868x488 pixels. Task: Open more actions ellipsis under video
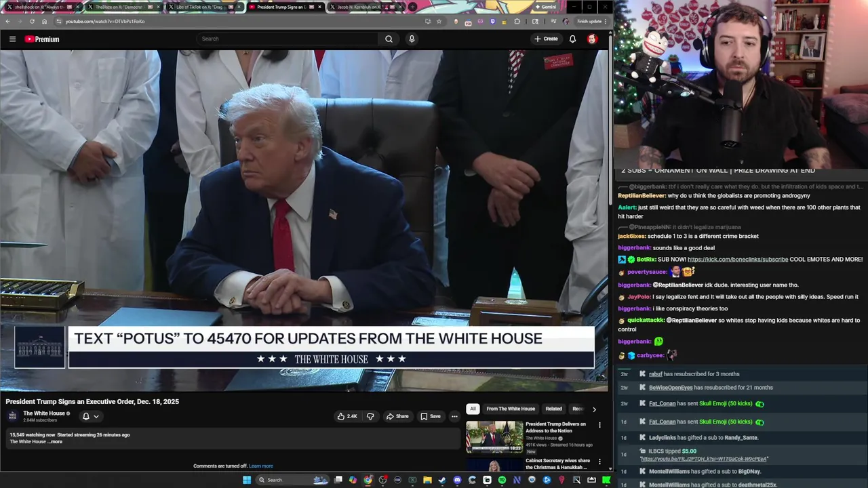tap(454, 416)
